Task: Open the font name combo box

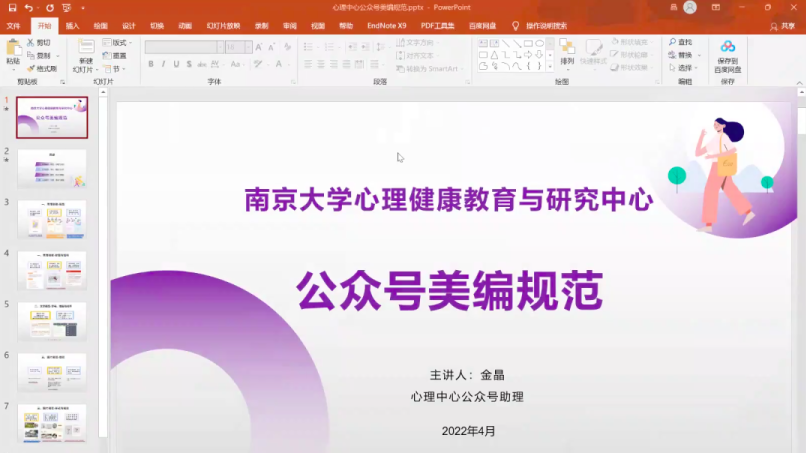Action: (184, 47)
